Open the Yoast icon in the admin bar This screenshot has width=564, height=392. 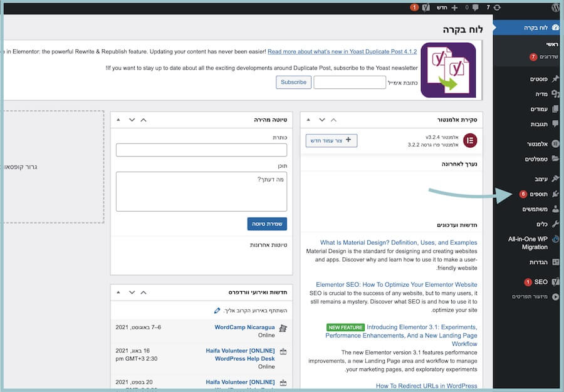coord(426,8)
